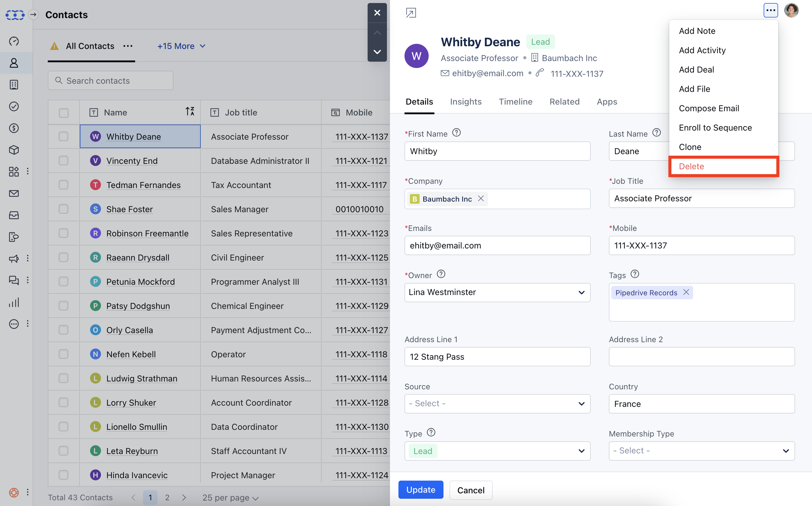Viewport: 812px width, 506px height.
Task: Tick the checkbox for Vincenty End
Action: coord(63,161)
